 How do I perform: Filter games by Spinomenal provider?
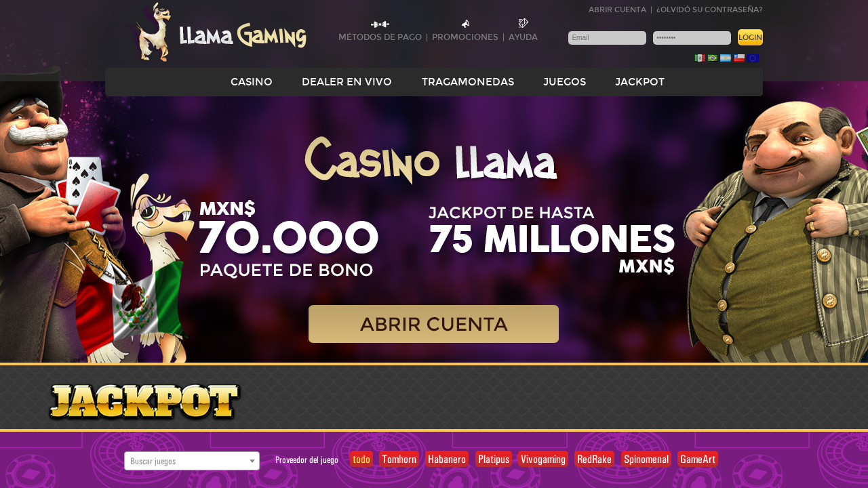tap(646, 459)
